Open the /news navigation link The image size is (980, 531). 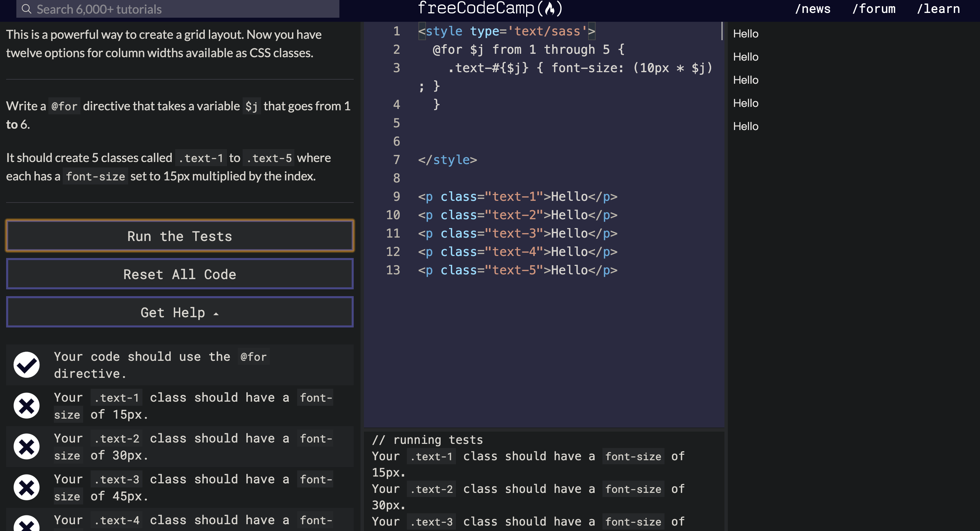click(813, 9)
